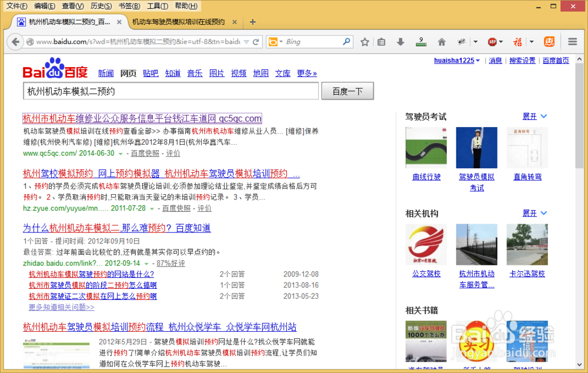This screenshot has width=588, height=373.
Task: Click the 公交驾校 logo thumbnail
Action: pyautogui.click(x=426, y=245)
